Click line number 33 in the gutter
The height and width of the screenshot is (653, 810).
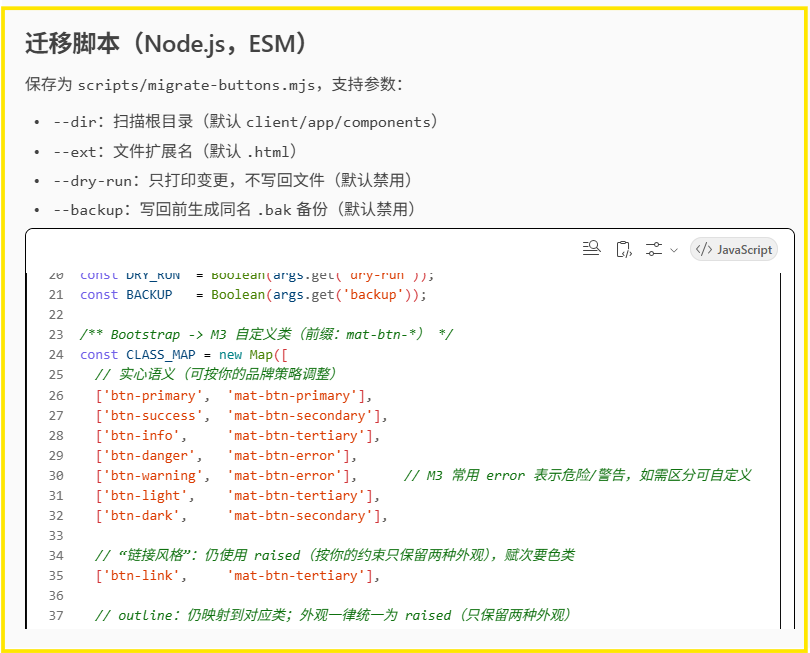click(56, 536)
